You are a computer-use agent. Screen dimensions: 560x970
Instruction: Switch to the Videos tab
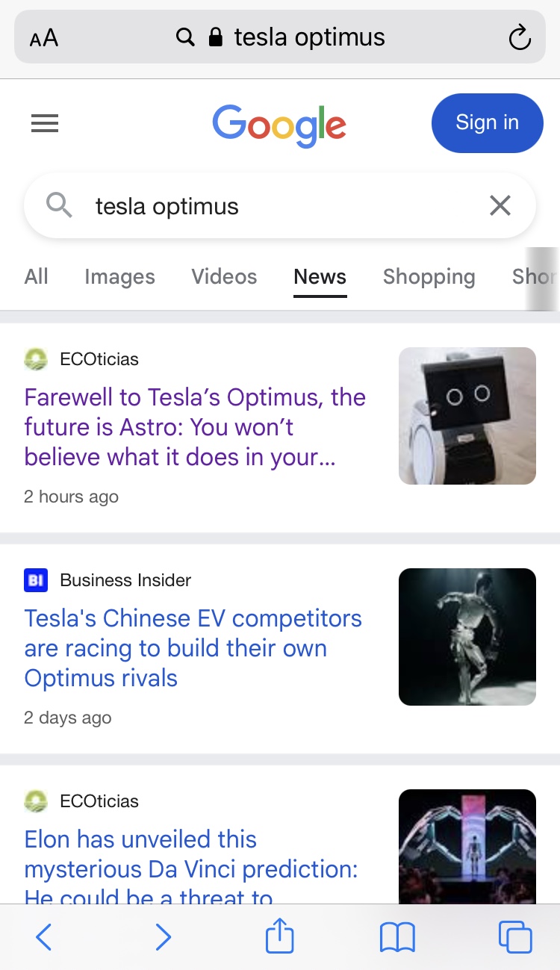[224, 277]
